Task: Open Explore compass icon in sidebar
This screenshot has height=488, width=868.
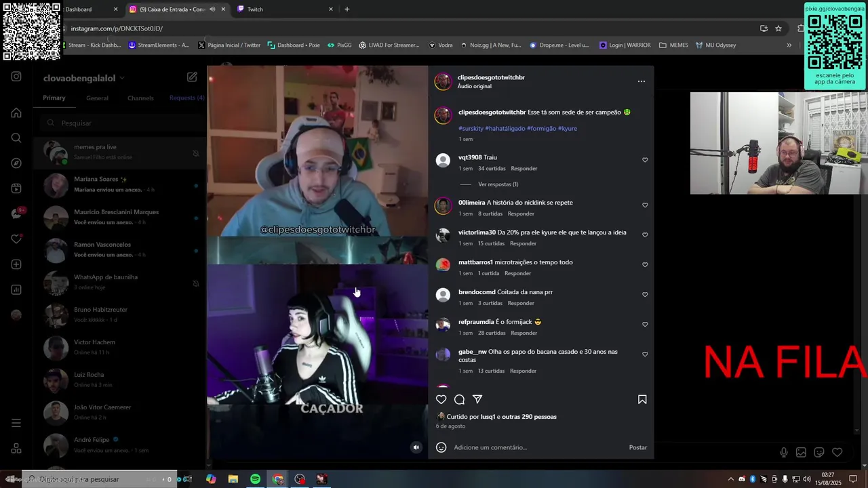Action: pyautogui.click(x=16, y=163)
